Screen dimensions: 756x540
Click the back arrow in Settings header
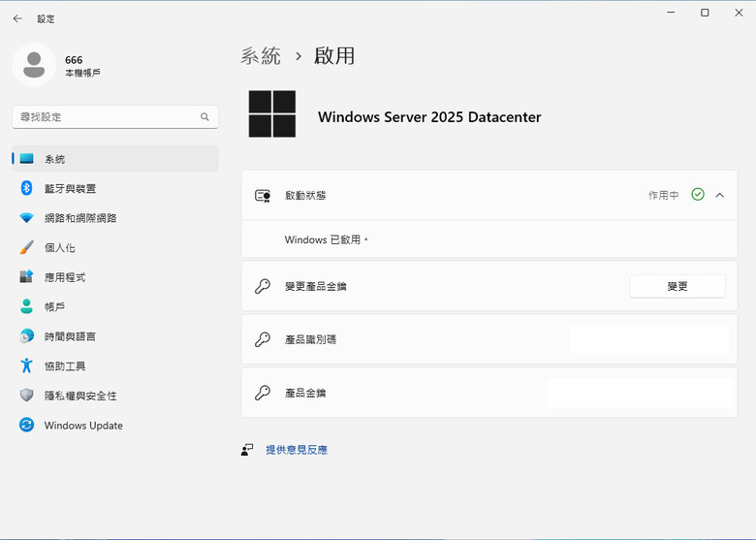point(17,18)
